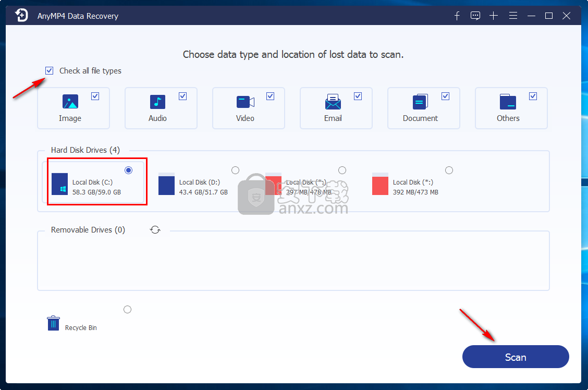Click the Email envelope icon
Image resolution: width=588 pixels, height=390 pixels.
333,102
